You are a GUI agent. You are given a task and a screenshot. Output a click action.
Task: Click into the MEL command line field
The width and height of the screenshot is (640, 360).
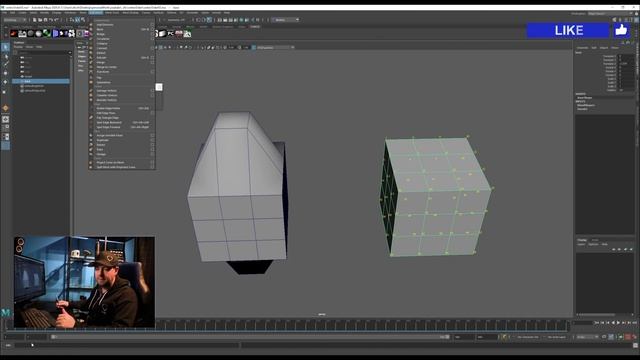pyautogui.click(x=127, y=345)
